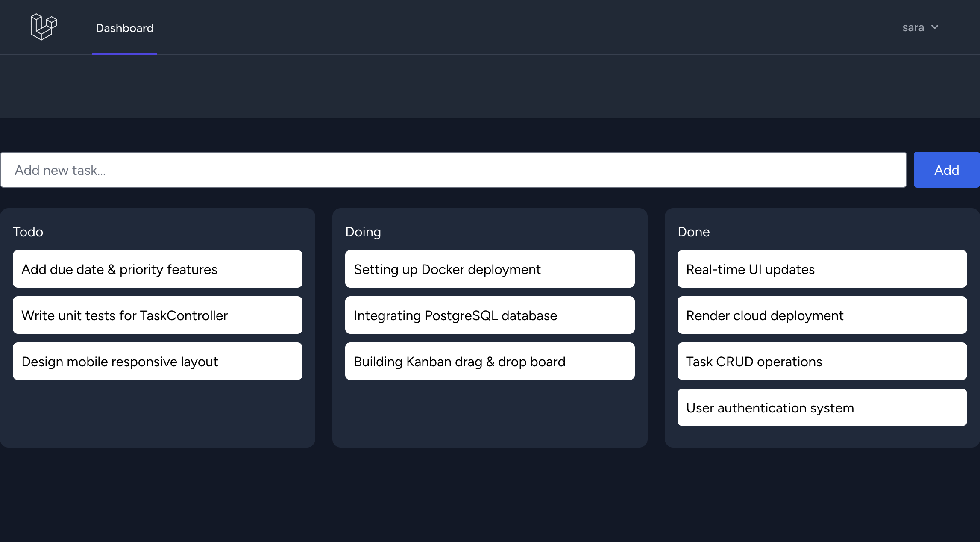This screenshot has height=542, width=980.
Task: Click the 'Design mobile responsive layout' card
Action: click(157, 361)
